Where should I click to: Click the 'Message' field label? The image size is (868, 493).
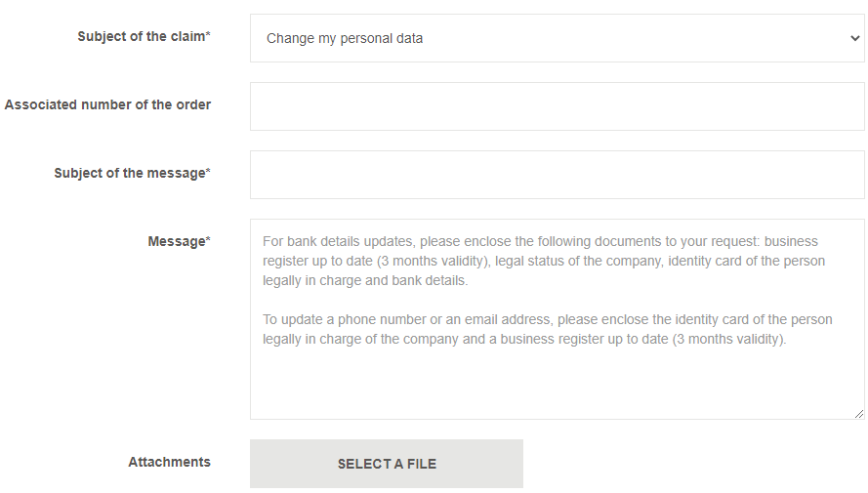[176, 241]
